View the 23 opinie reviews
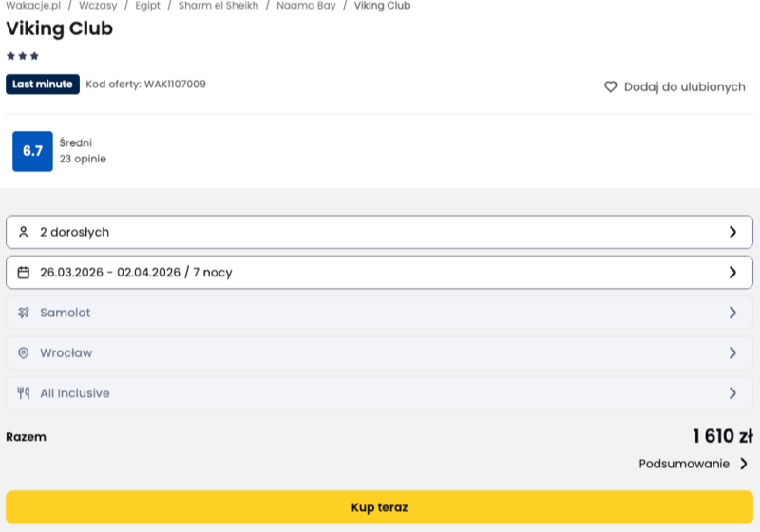760x532 pixels. tap(83, 159)
